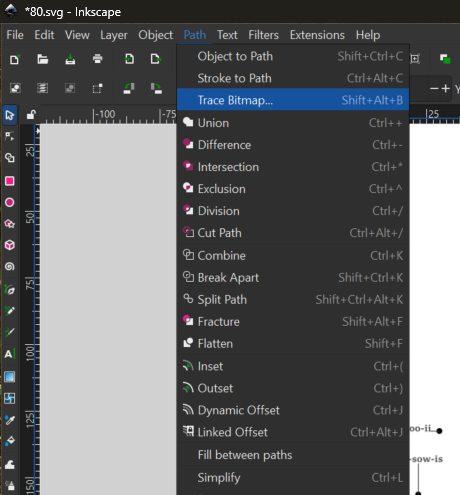460x495 pixels.
Task: Select the Text tool
Action: 10,354
